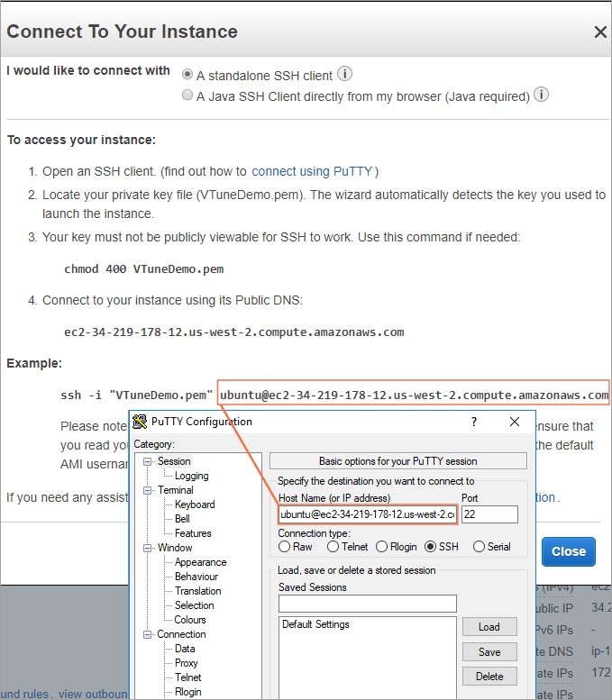Open info icon next to standalone SSH client

click(344, 74)
